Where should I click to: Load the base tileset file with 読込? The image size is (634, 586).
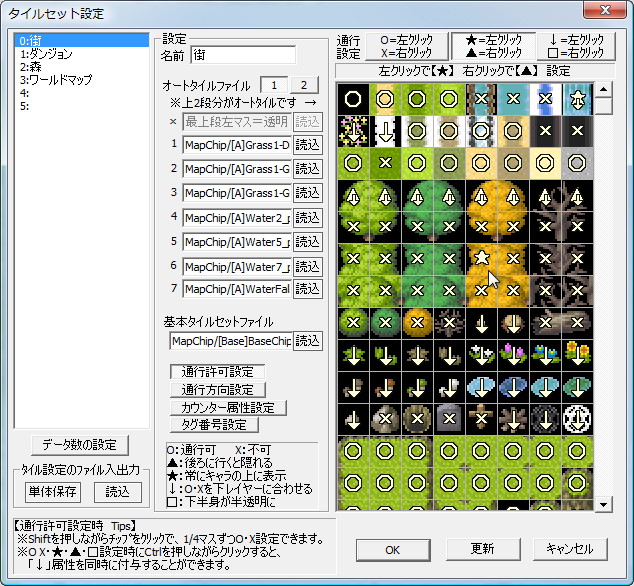(308, 341)
